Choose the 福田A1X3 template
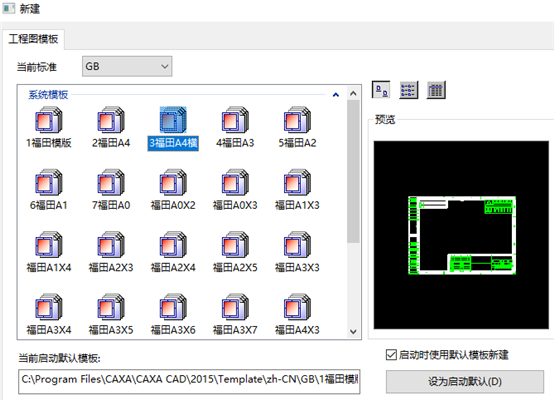This screenshot has width=554, height=400. tap(297, 182)
